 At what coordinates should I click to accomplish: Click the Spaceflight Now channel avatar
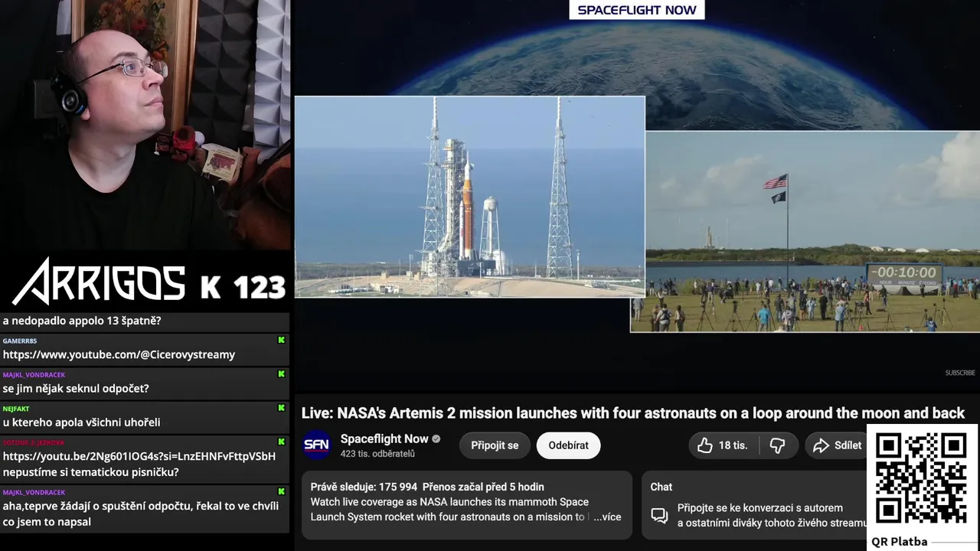316,445
